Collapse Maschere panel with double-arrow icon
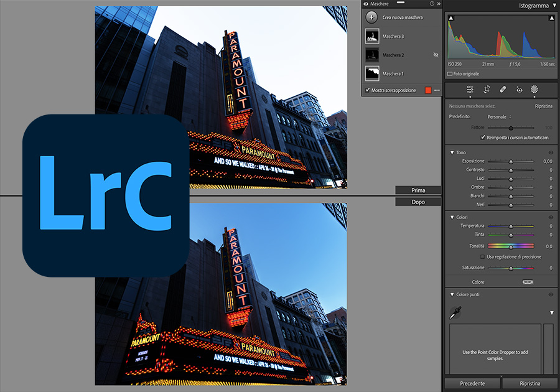Image resolution: width=560 pixels, height=392 pixels. [439, 4]
